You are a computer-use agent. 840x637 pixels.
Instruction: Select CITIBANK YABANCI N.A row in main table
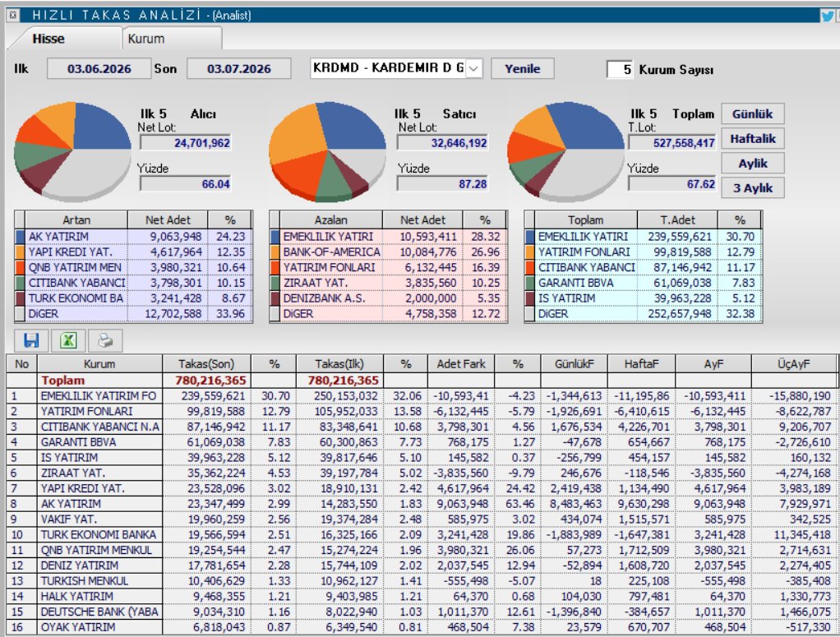pyautogui.click(x=422, y=427)
